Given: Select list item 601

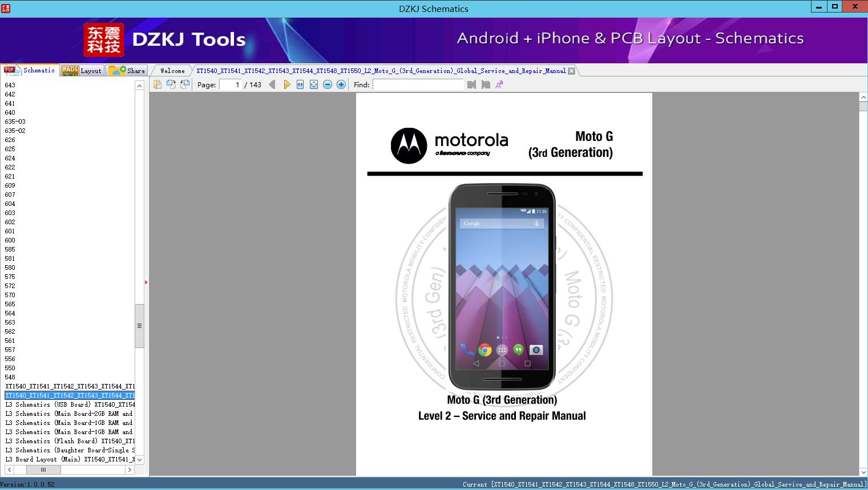Looking at the screenshot, I should 10,231.
